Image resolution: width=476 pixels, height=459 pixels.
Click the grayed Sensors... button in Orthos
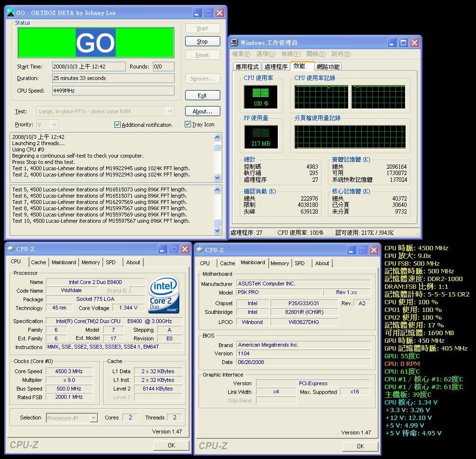point(203,79)
